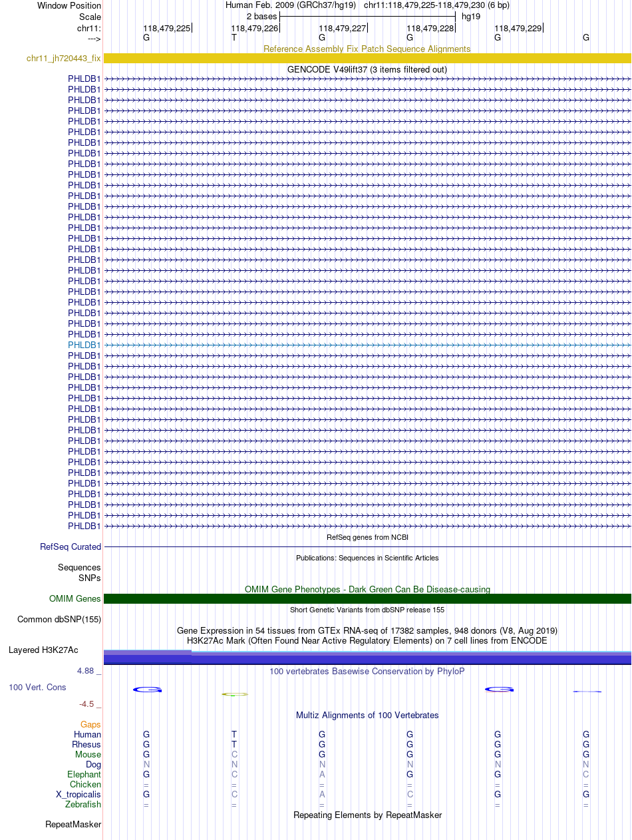Screen dimensions: 632x840
Task: Open the chr11_jh720443_fix track label
Action: pos(64,59)
